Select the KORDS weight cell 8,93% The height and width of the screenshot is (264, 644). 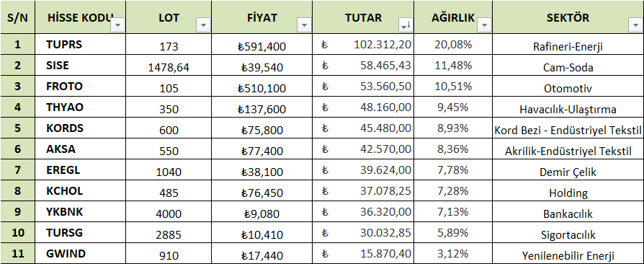click(x=453, y=128)
